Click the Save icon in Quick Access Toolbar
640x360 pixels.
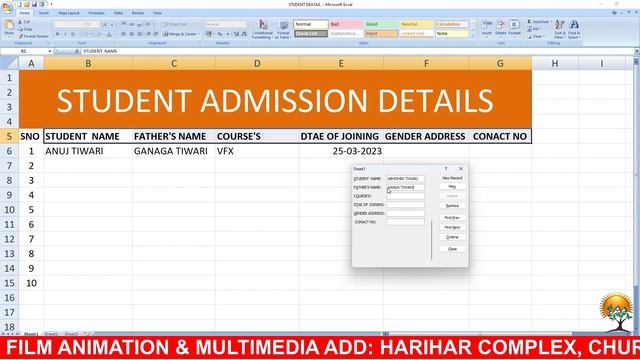34,4
